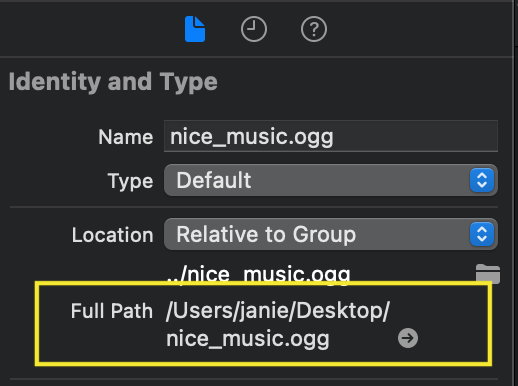
Task: Open the Location dropdown Relative to Group
Action: (331, 234)
